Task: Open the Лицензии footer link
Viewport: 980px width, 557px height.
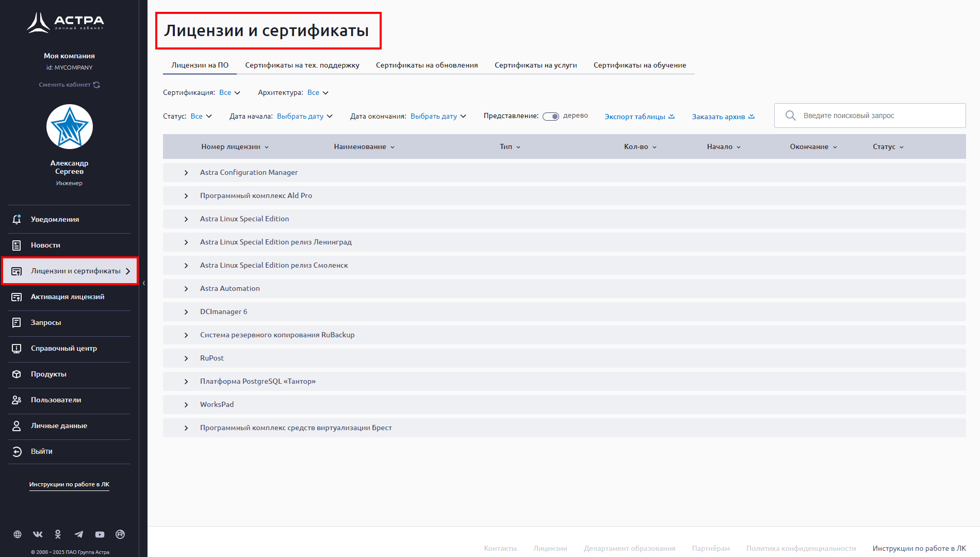Action: pyautogui.click(x=550, y=548)
